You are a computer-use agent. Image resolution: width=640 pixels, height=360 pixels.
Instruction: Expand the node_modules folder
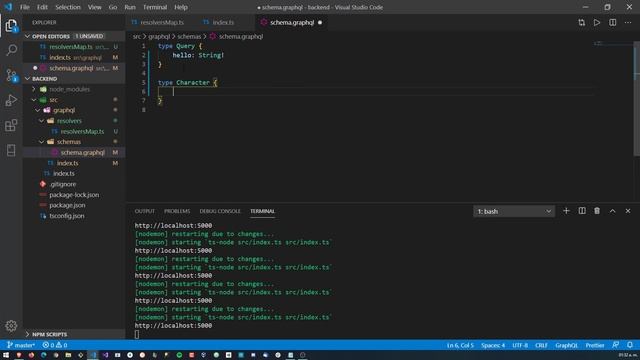coord(34,89)
